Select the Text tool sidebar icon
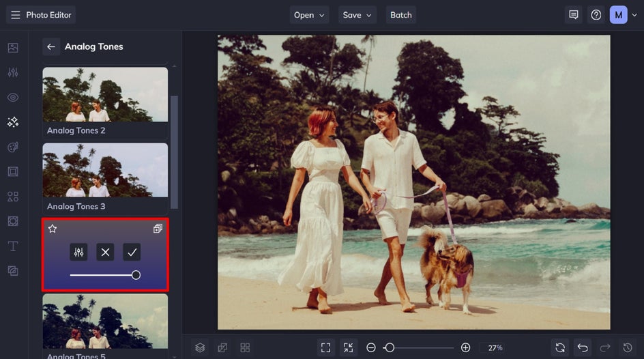 (13, 246)
